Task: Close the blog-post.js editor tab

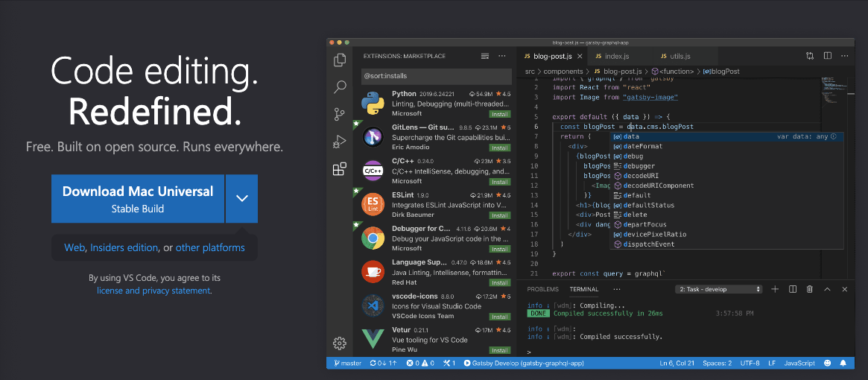Action: [580, 56]
